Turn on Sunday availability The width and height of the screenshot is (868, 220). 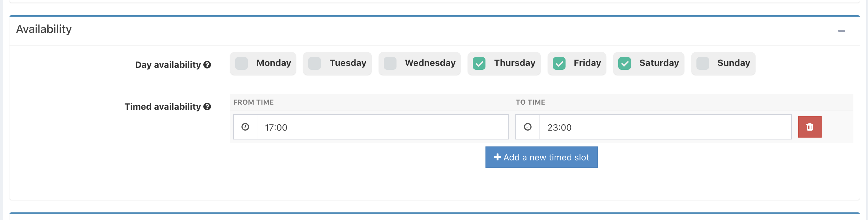(x=702, y=63)
